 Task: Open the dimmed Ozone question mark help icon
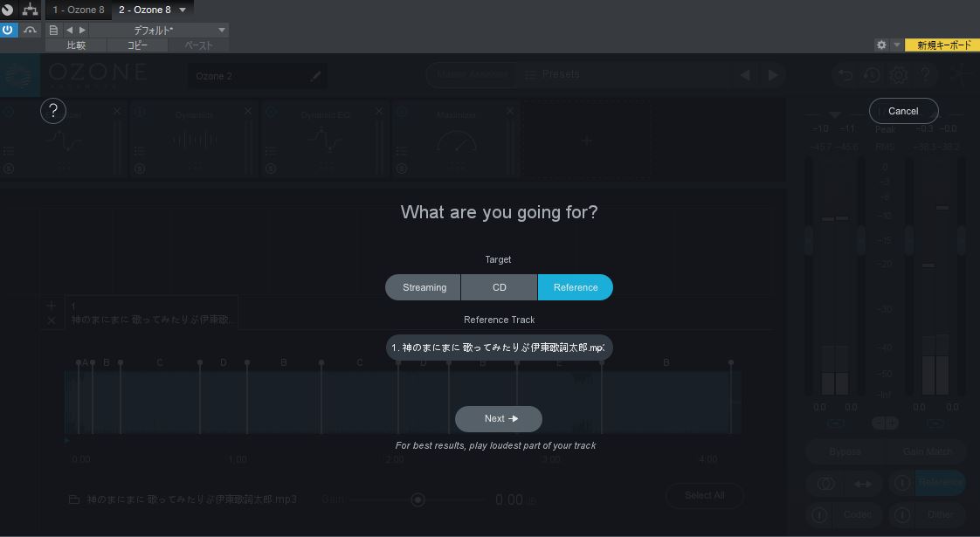[926, 75]
